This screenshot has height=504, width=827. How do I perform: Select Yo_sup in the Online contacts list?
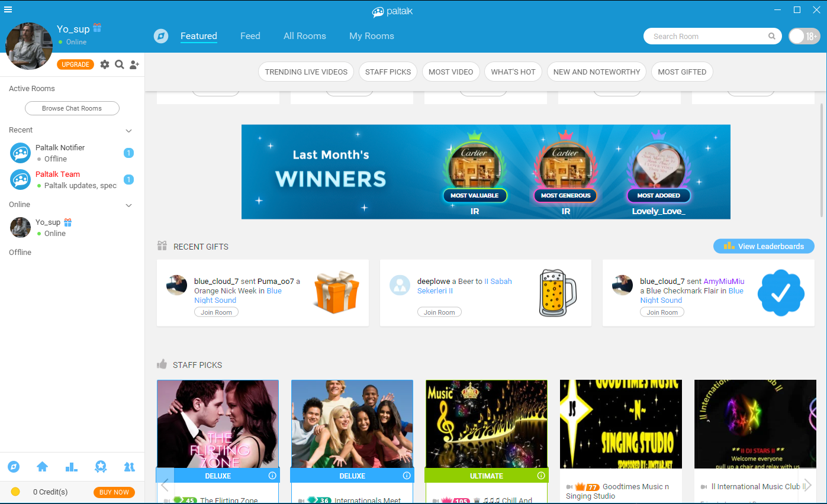pos(72,228)
